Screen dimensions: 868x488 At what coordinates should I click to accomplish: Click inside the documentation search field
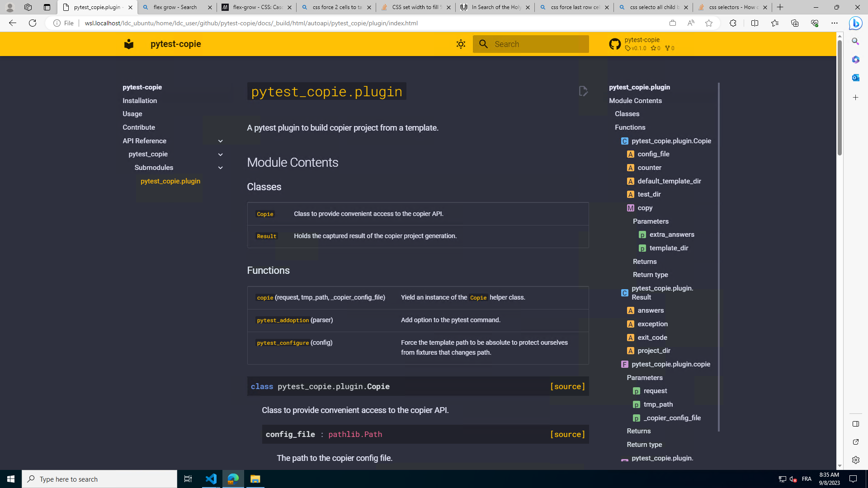coord(531,44)
